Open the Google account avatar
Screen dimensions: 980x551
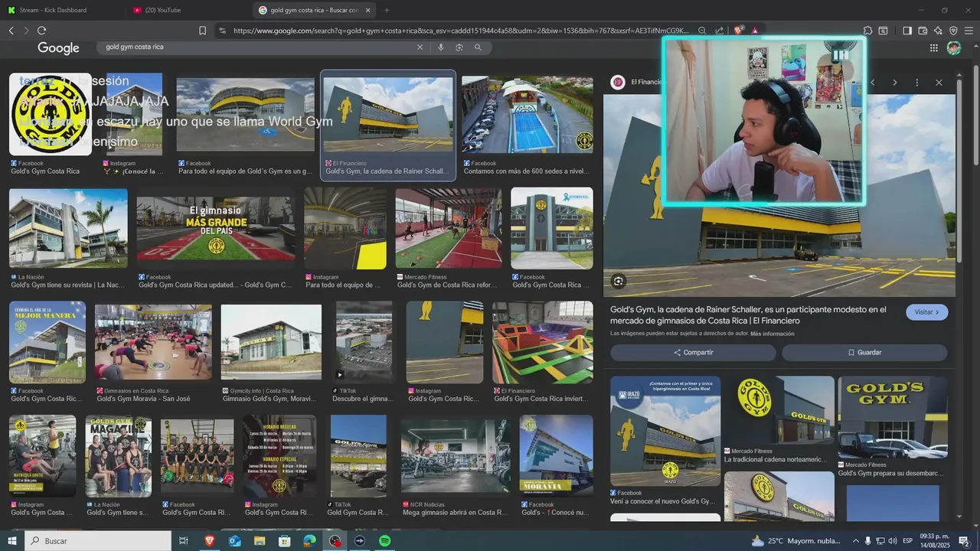[954, 47]
